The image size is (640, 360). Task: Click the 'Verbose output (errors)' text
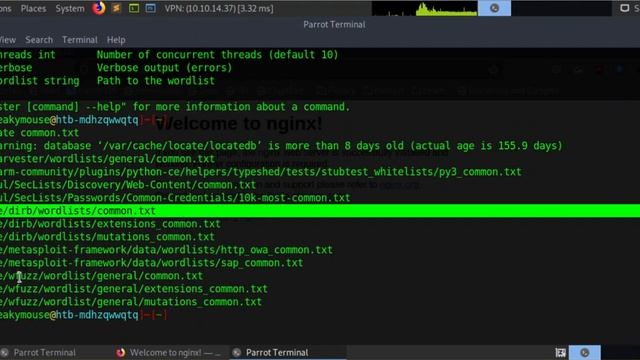[x=164, y=68]
